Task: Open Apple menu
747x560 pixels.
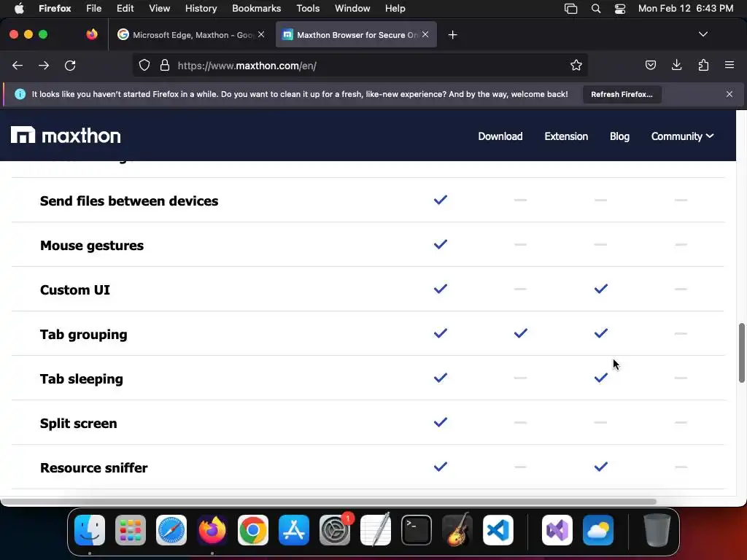Action: click(19, 9)
